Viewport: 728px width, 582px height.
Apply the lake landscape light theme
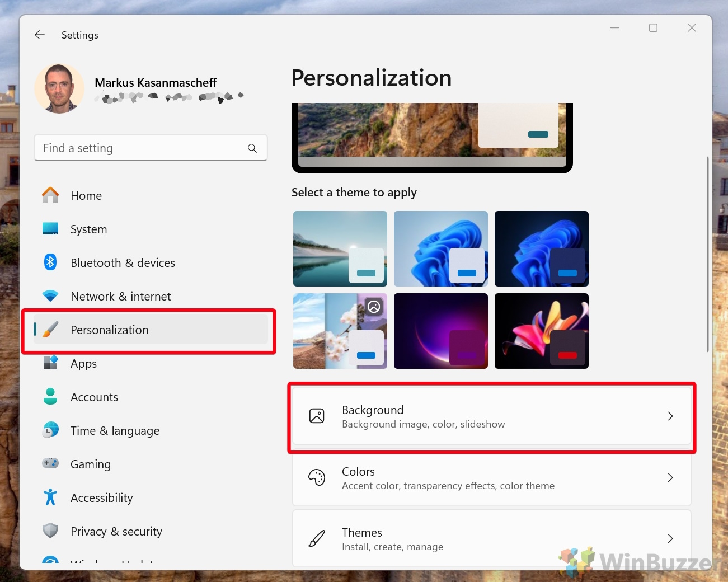pyautogui.click(x=340, y=248)
